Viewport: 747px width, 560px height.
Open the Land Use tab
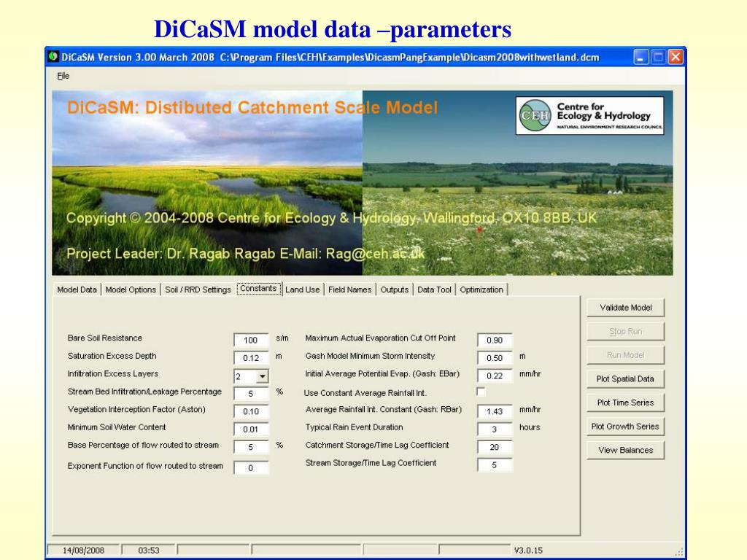(x=303, y=289)
